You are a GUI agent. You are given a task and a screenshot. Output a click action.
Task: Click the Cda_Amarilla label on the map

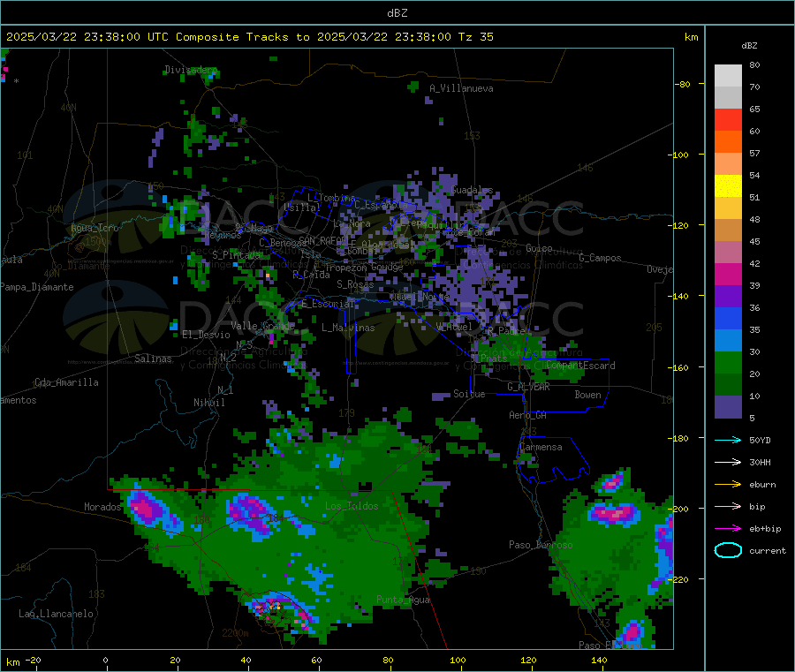[x=66, y=382]
